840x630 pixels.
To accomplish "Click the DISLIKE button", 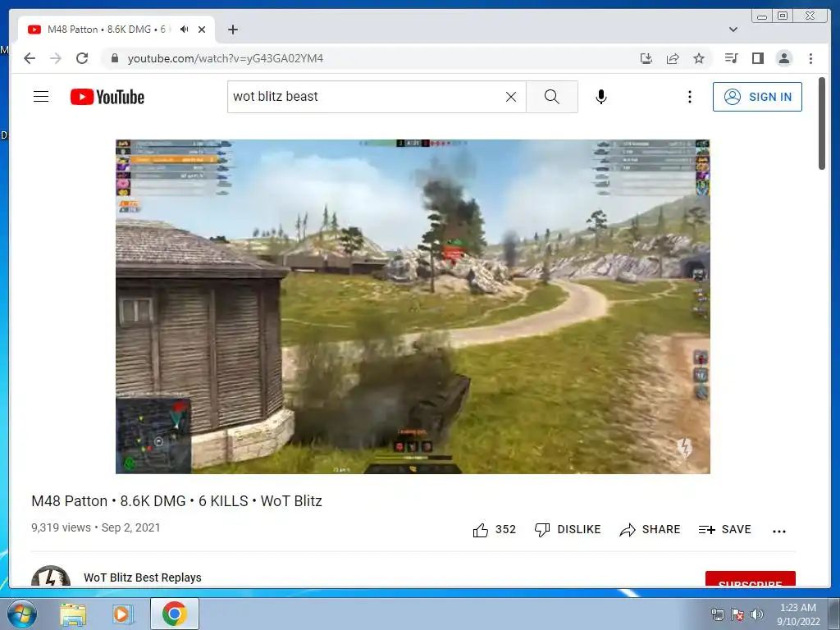I will pos(568,529).
